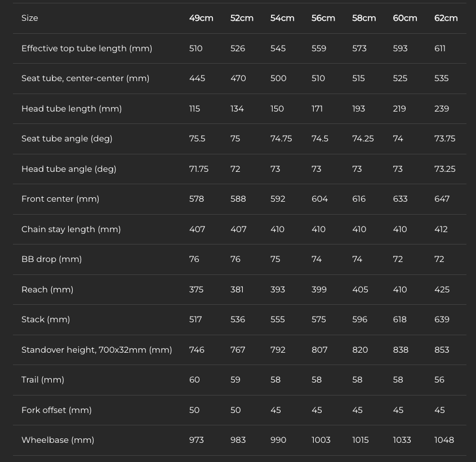Select the Head tube angle row label
The height and width of the screenshot is (462, 476).
pyautogui.click(x=69, y=169)
